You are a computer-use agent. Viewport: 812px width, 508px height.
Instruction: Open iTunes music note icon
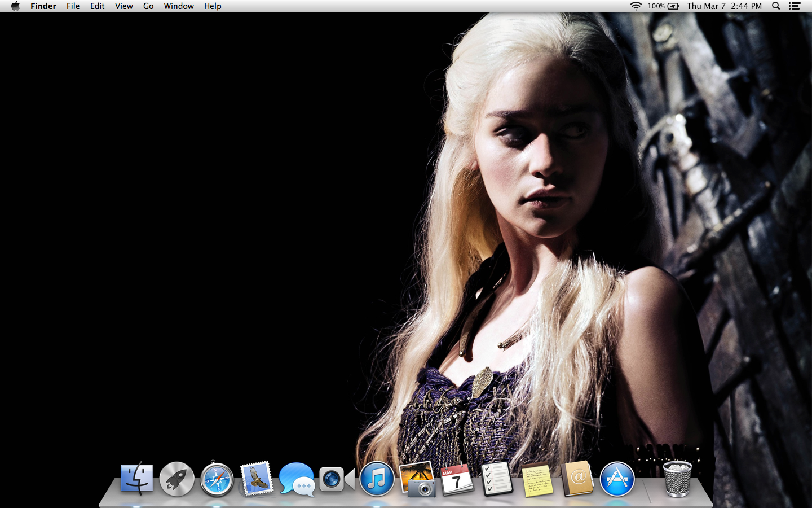(377, 479)
